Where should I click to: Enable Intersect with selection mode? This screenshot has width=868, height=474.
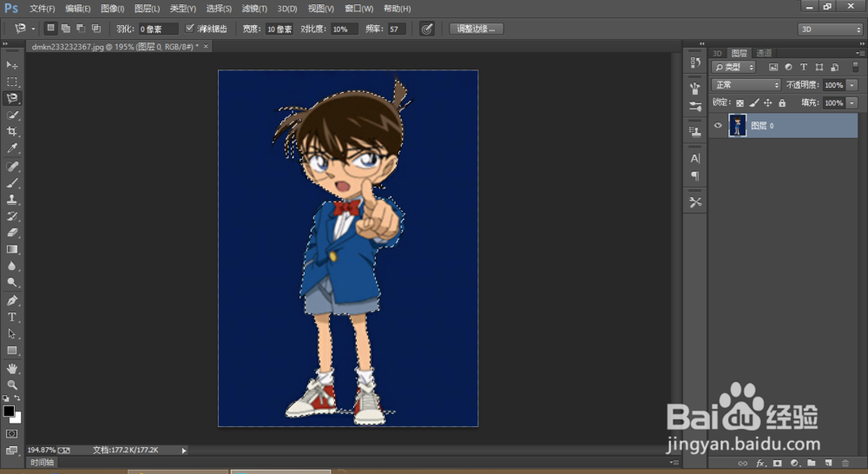coord(96,29)
